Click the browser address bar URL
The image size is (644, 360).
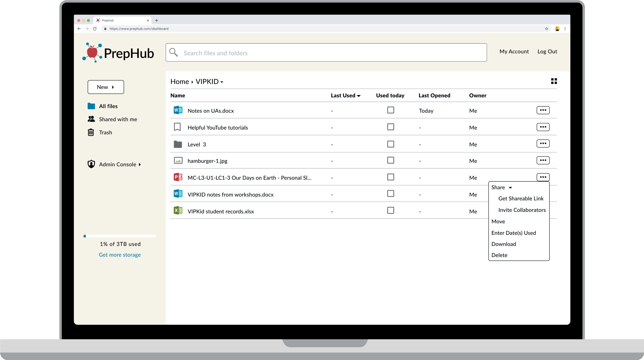[139, 29]
